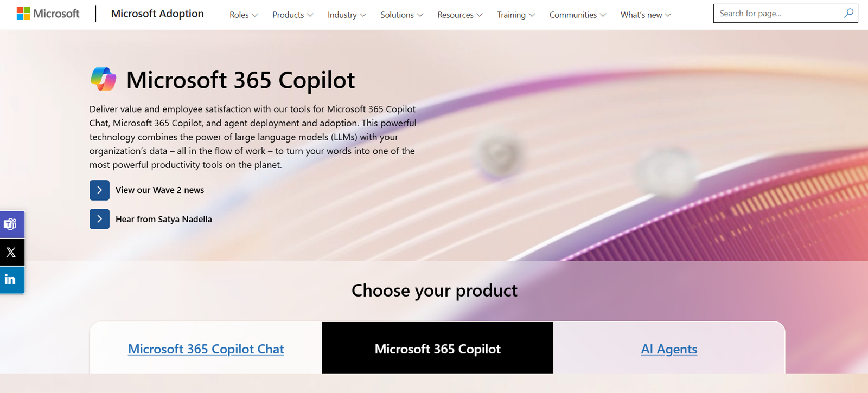
Task: Share the page on LinkedIn
Action: [x=11, y=280]
